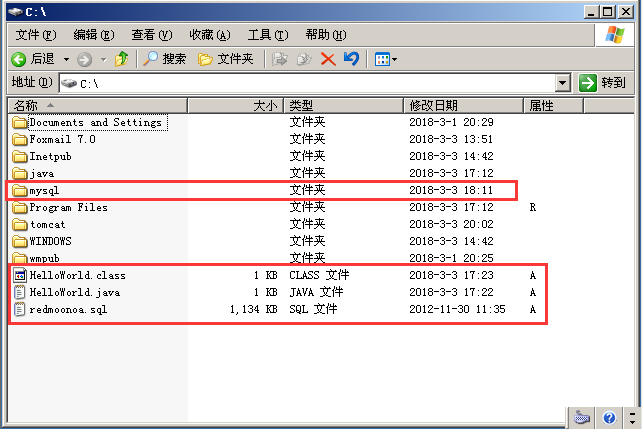This screenshot has width=643, height=429.
Task: Open the 查看(V) menu
Action: [x=152, y=35]
